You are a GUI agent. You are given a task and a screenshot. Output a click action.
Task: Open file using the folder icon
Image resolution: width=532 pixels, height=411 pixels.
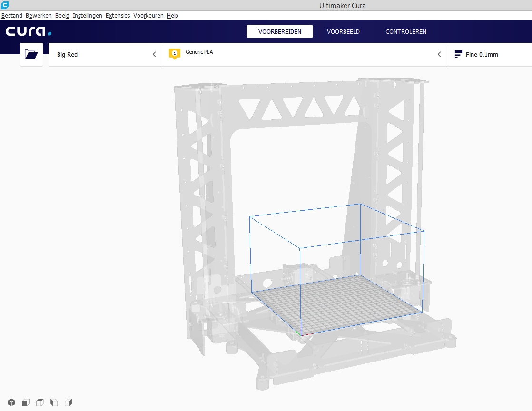(31, 54)
